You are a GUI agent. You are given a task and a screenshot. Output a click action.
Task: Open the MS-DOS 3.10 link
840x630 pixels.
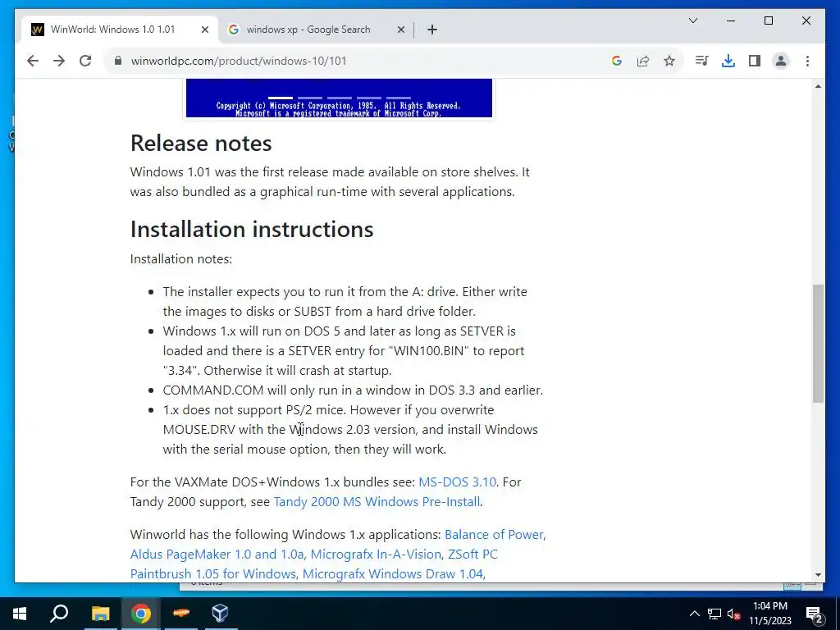[x=457, y=482]
